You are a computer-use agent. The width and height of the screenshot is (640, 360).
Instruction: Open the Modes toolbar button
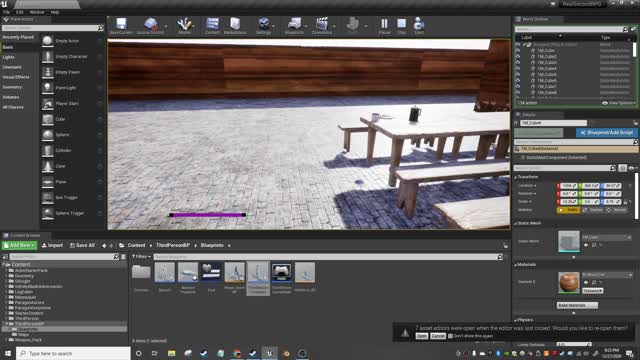184,25
